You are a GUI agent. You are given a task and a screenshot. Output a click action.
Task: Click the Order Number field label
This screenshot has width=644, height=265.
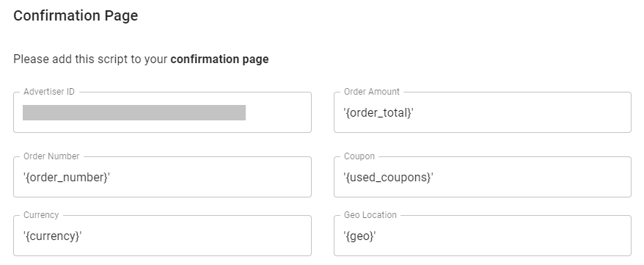click(51, 156)
